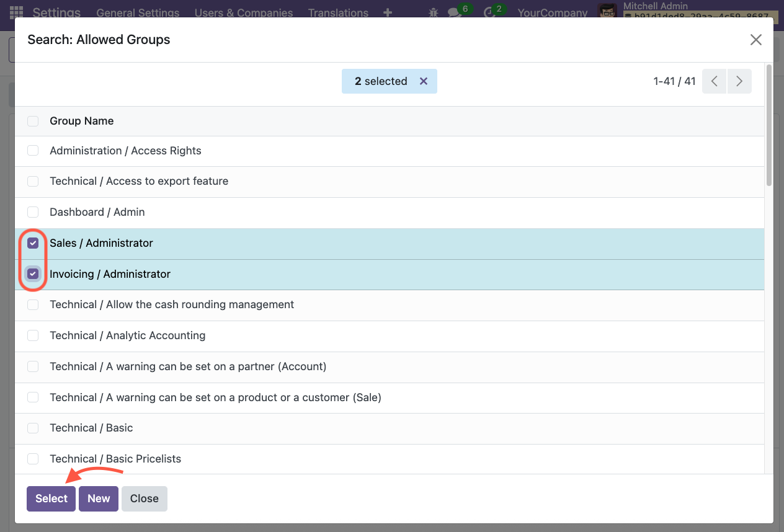
Task: Click the debug bug icon
Action: 433,12
